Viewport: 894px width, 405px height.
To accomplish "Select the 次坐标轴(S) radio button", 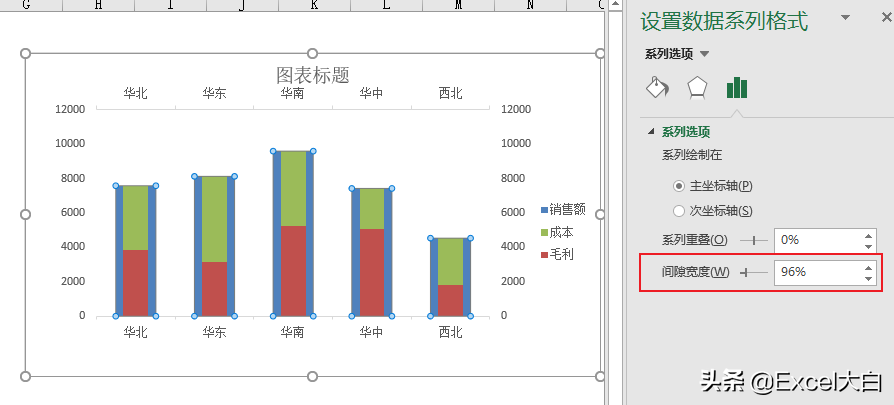I will pyautogui.click(x=678, y=211).
